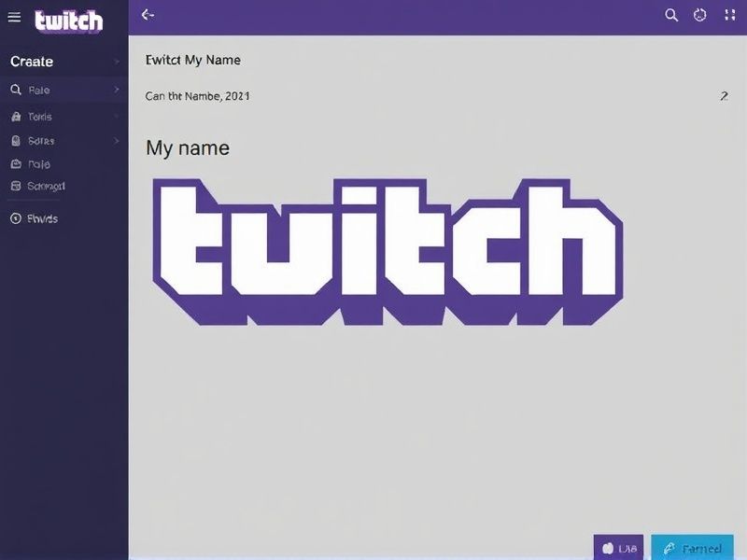
Task: Click the folder icon beside Role
Action: click(16, 164)
